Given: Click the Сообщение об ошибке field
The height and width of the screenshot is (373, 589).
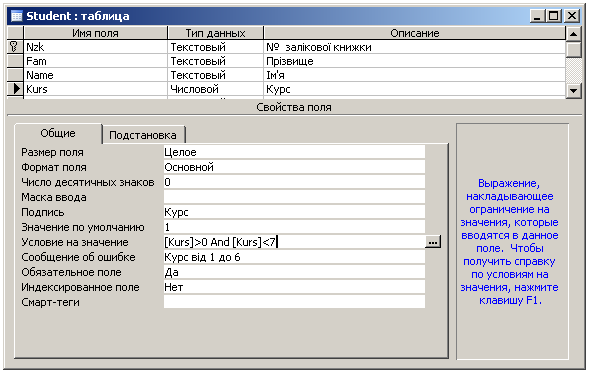Looking at the screenshot, I should point(294,257).
